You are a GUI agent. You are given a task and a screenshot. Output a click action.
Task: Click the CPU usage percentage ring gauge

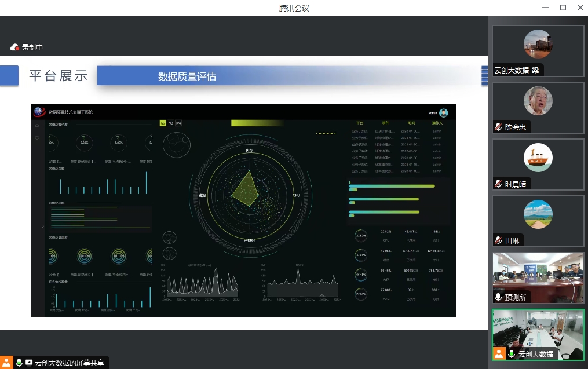(360, 236)
